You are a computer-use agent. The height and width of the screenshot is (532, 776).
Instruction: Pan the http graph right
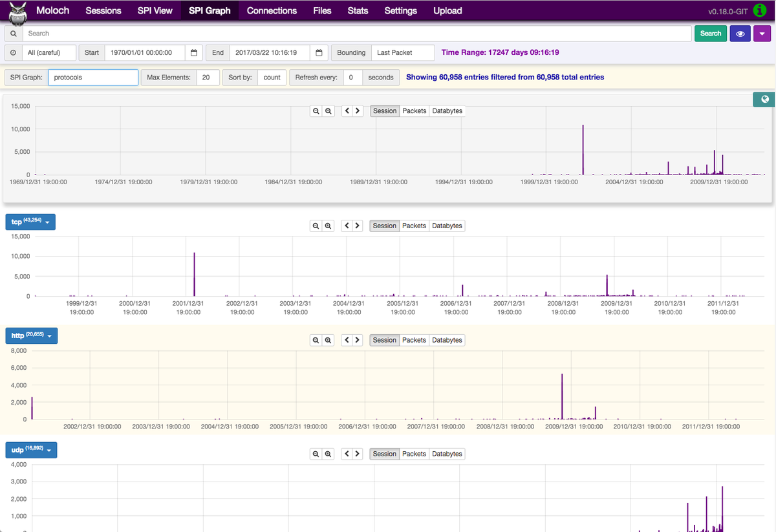357,340
